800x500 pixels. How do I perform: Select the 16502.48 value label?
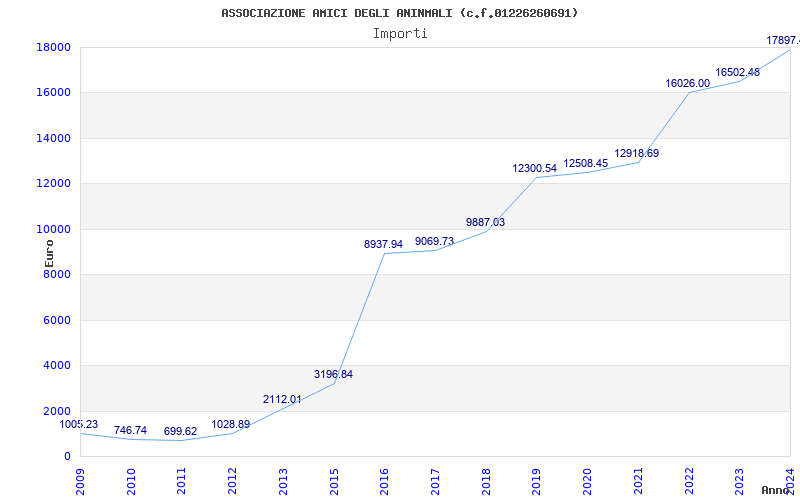point(737,72)
